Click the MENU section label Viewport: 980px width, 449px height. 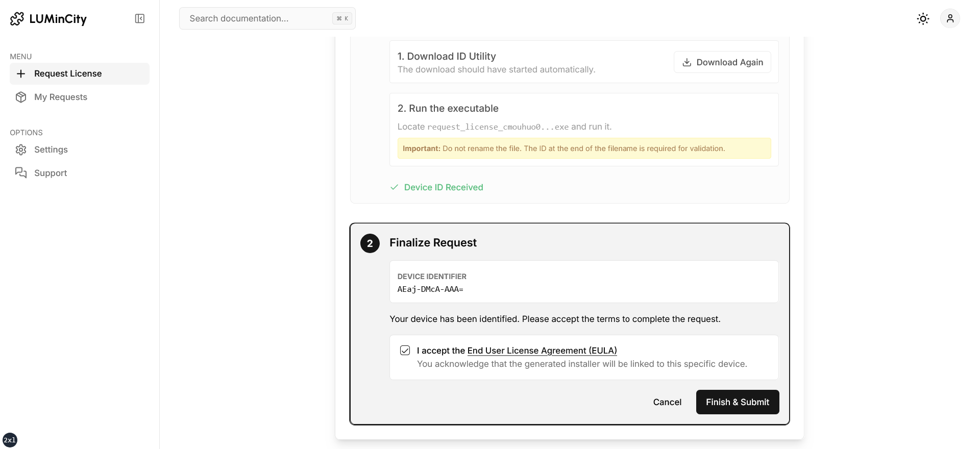point(21,57)
